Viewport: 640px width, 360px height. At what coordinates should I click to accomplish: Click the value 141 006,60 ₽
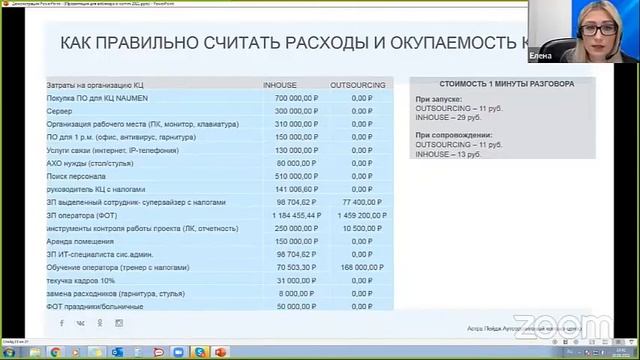[296, 189]
